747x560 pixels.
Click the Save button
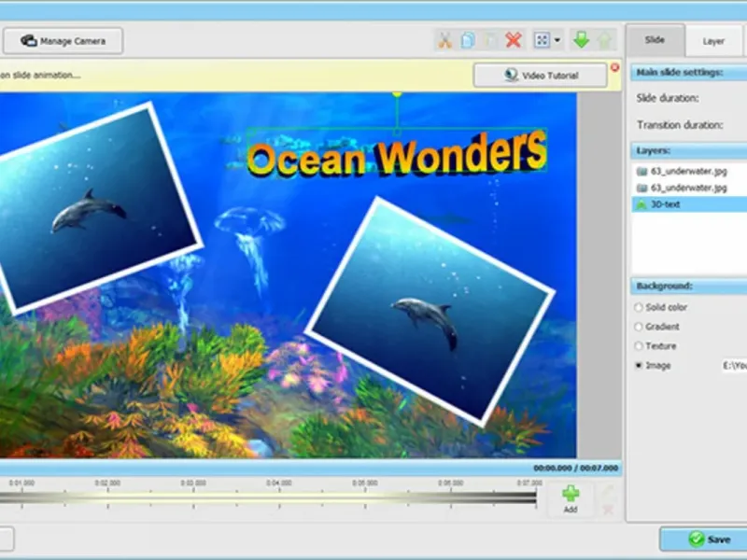click(x=704, y=539)
